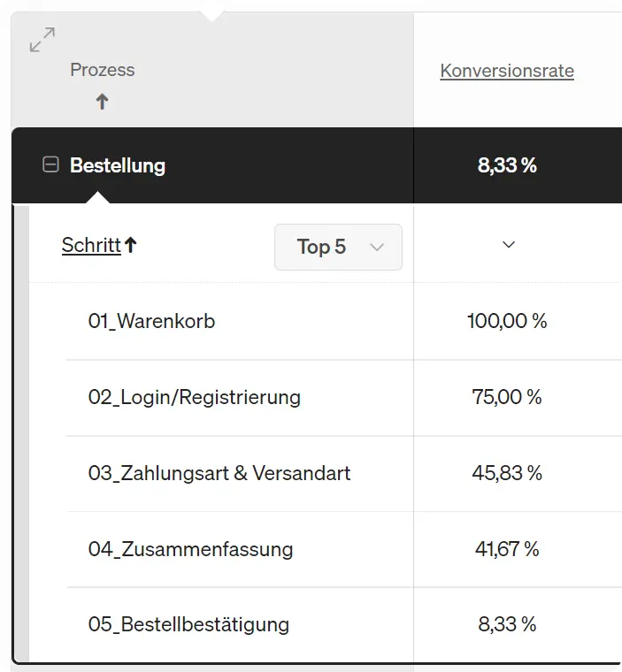
Task: Select the 04_Zusammenfassung step row
Action: (190, 549)
